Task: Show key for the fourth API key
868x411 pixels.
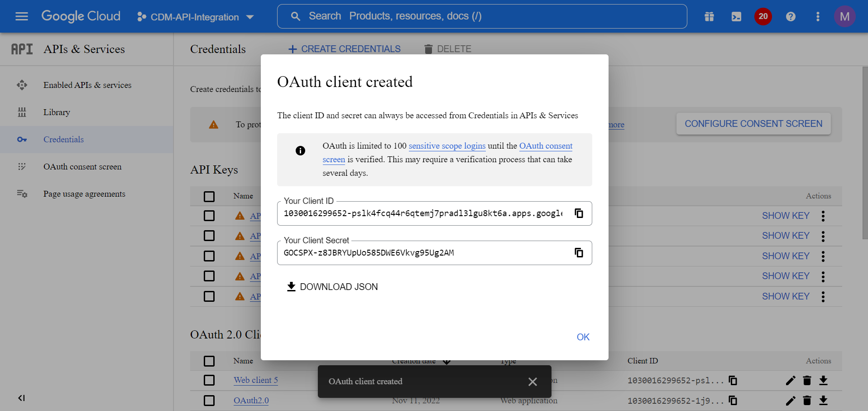Action: [786, 276]
